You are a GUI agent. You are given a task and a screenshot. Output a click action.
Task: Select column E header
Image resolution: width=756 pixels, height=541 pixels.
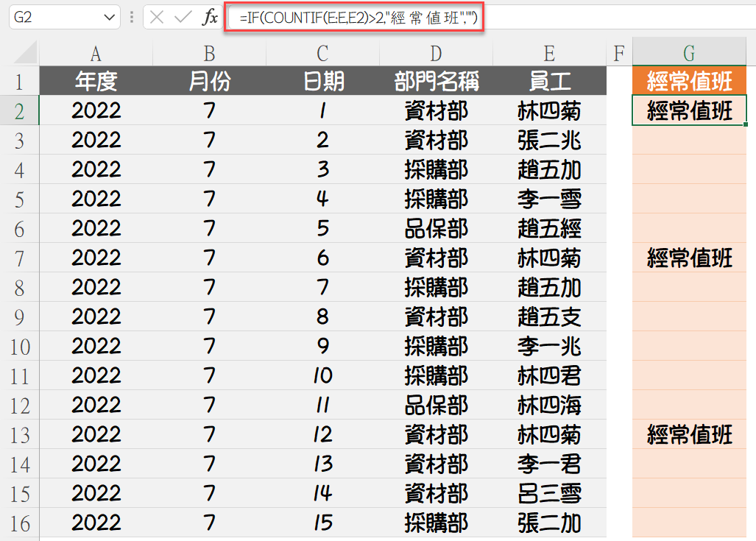click(549, 53)
